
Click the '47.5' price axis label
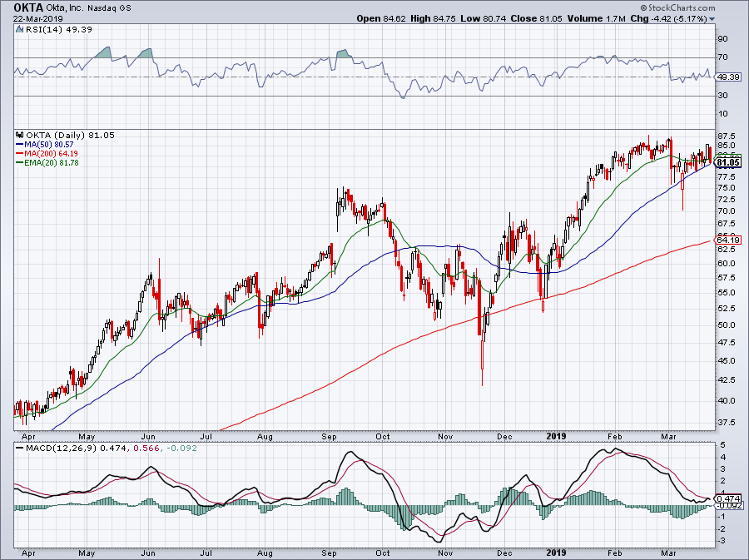726,342
